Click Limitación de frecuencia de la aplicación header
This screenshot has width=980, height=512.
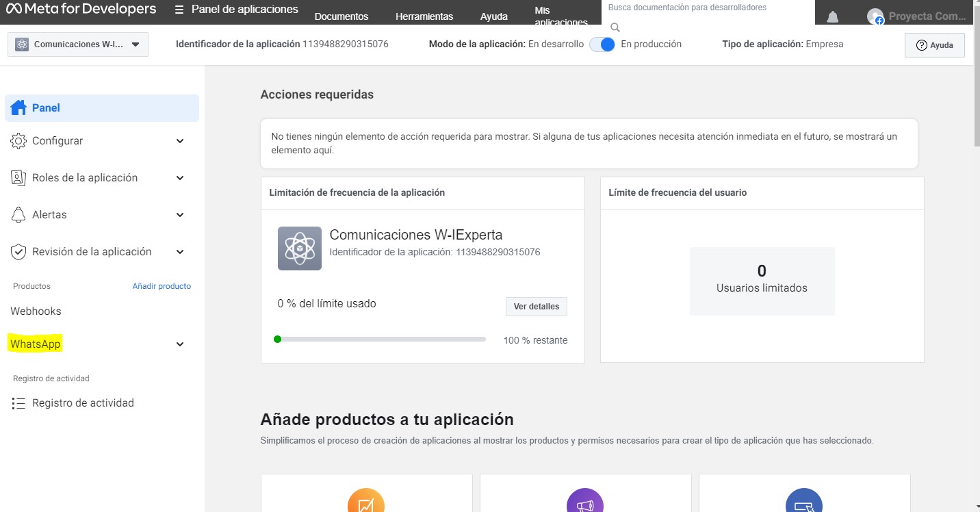coord(357,193)
